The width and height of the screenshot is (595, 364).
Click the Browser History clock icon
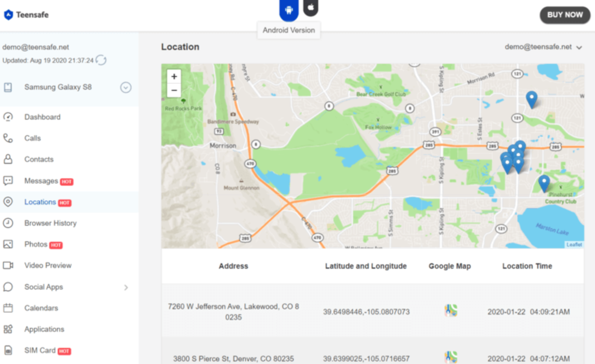(x=8, y=223)
